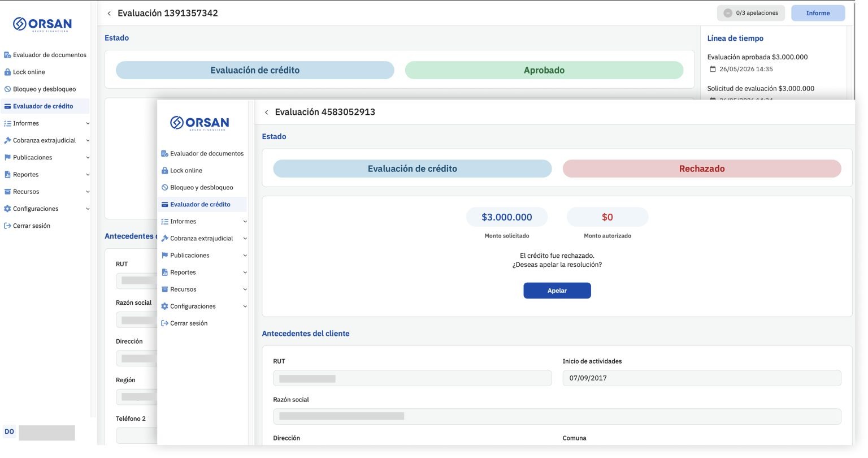The image size is (868, 458).
Task: Expand Informes chevron in back window
Action: click(88, 123)
